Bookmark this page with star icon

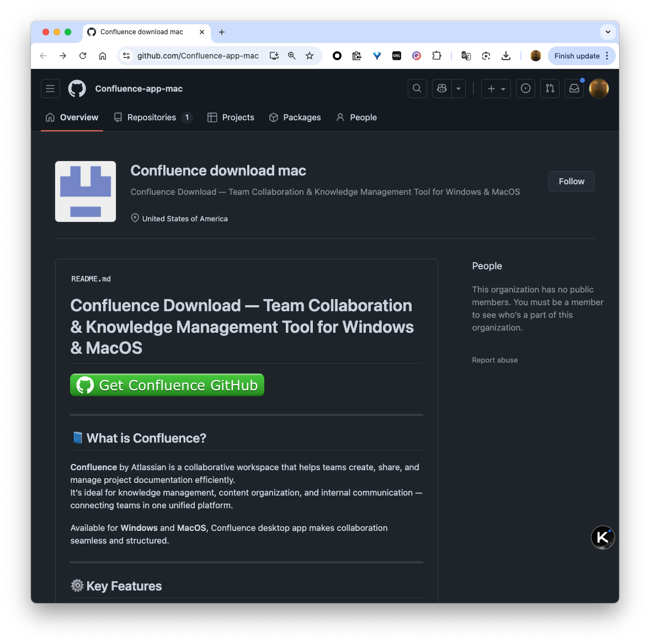point(310,56)
